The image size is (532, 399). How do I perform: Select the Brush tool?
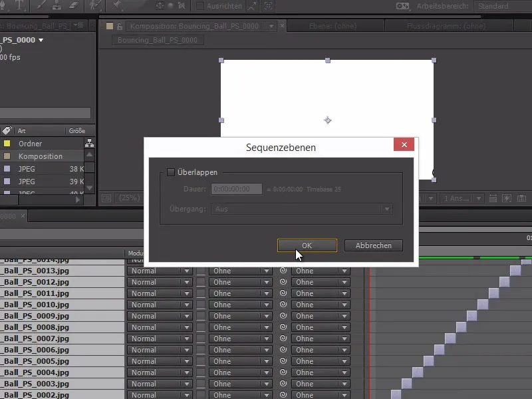pyautogui.click(x=41, y=5)
